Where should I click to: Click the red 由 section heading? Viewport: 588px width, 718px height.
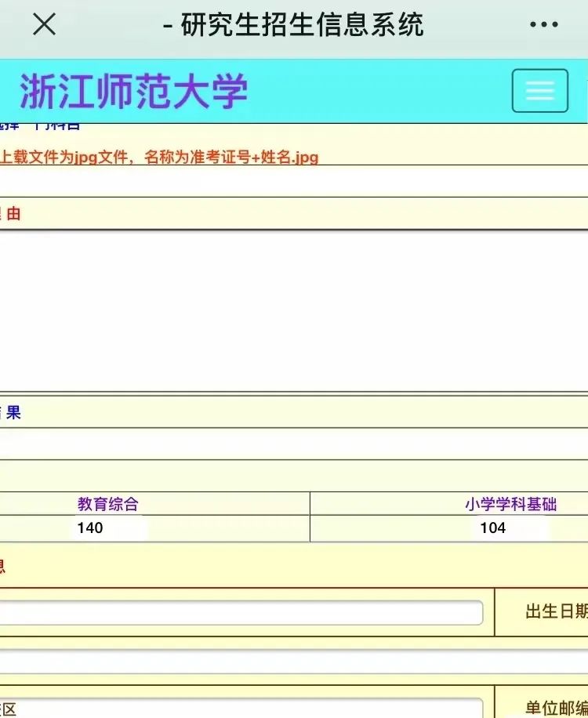click(x=13, y=213)
